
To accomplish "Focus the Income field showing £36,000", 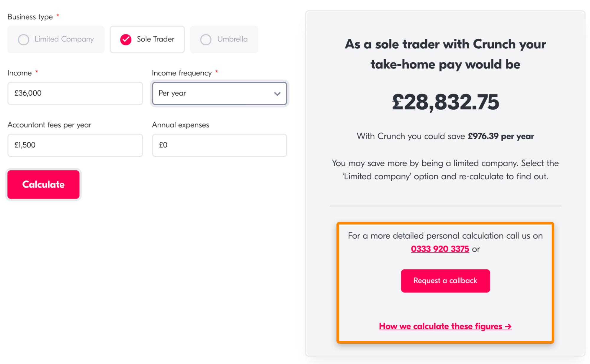I will click(75, 93).
